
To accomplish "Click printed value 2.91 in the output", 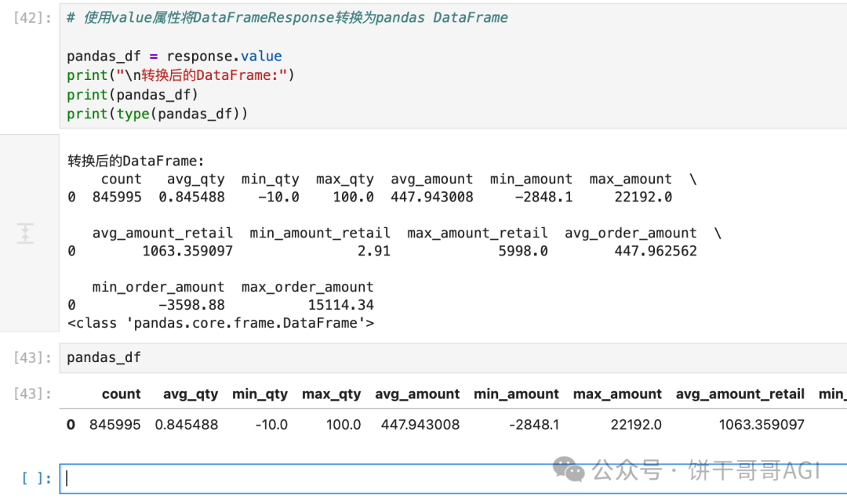I will [374, 251].
